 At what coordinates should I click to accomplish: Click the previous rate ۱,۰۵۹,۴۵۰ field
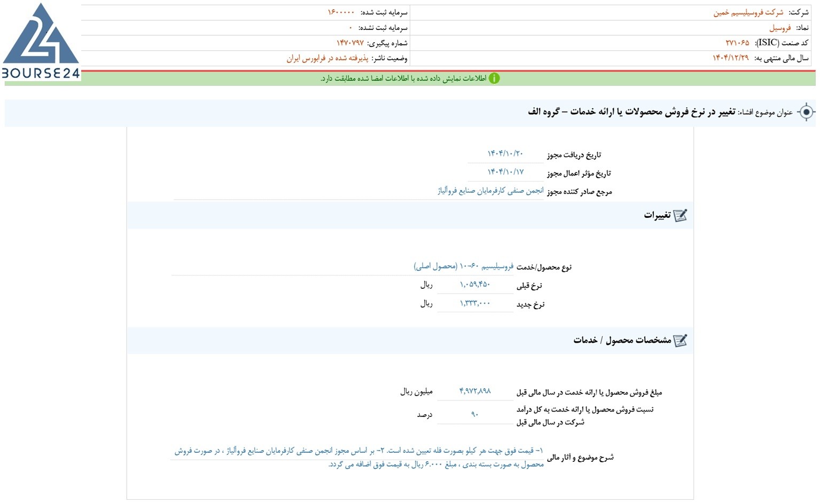click(x=475, y=285)
